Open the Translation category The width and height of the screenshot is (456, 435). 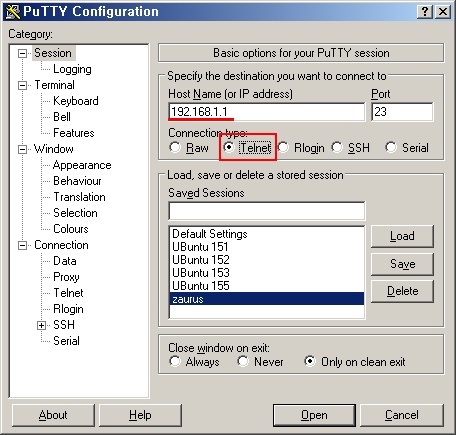coord(79,197)
